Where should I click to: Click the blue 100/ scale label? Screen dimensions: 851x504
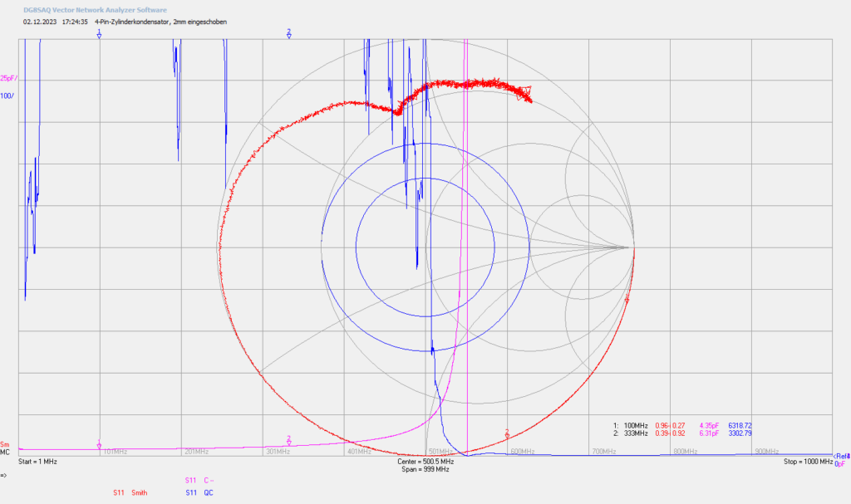point(7,96)
